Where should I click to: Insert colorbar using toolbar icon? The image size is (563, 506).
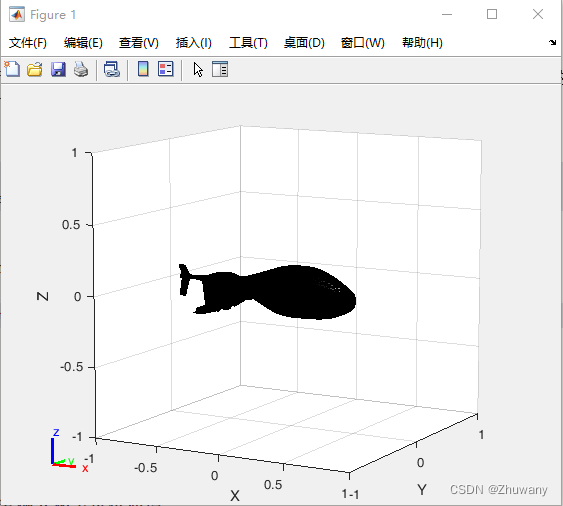coord(143,69)
